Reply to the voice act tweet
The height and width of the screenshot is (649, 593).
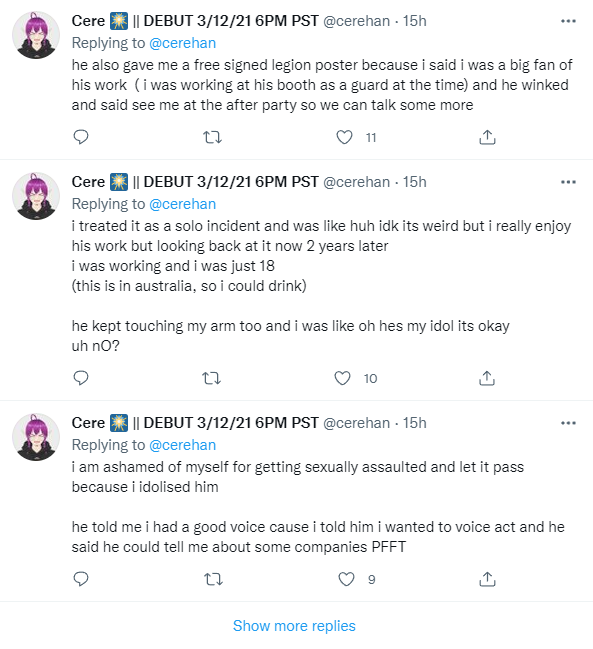click(81, 579)
